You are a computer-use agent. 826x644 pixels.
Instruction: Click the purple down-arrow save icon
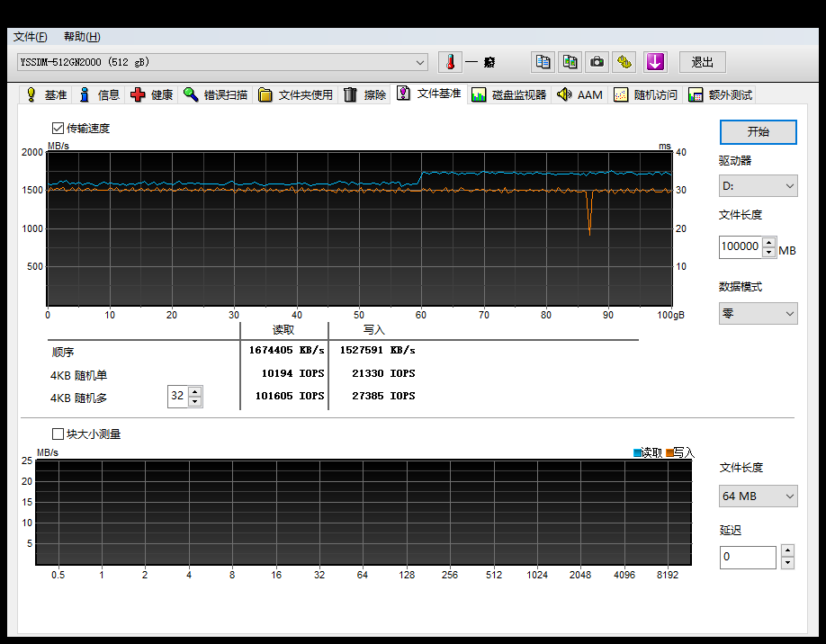[x=655, y=62]
